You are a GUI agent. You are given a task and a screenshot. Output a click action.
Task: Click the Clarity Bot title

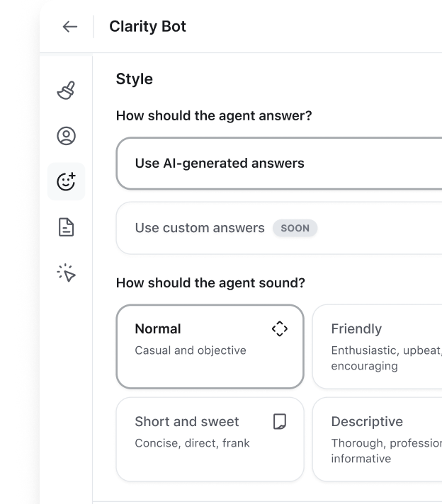tap(147, 27)
